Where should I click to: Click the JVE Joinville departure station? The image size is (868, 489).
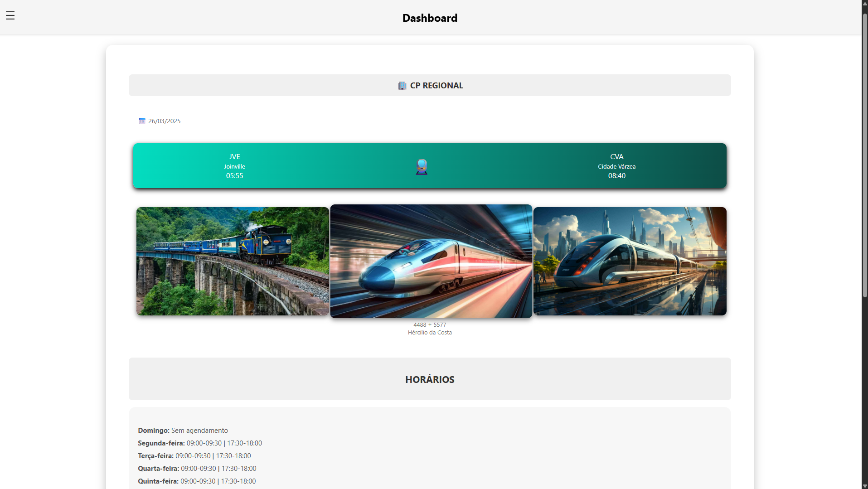(234, 166)
